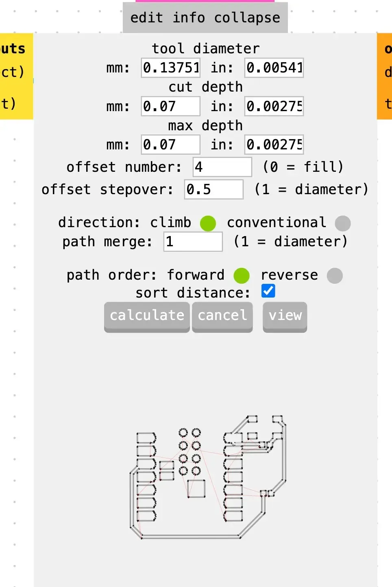
Task: Click the tool diameter mm input field
Action: (x=171, y=68)
